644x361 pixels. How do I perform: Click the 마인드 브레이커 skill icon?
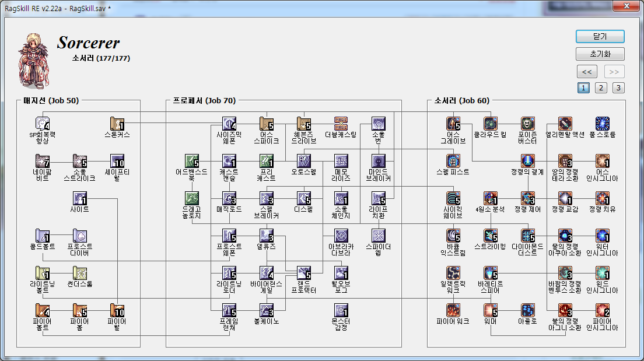pos(378,161)
